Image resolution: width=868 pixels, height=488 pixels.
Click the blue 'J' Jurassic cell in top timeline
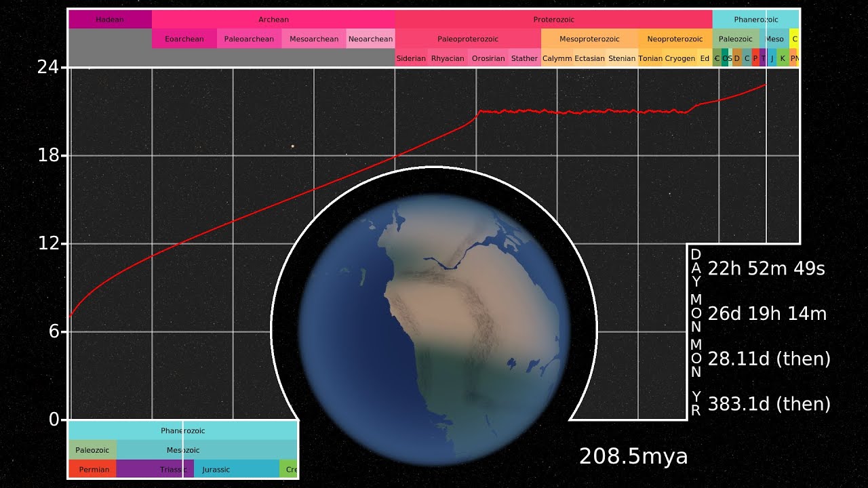click(x=772, y=58)
